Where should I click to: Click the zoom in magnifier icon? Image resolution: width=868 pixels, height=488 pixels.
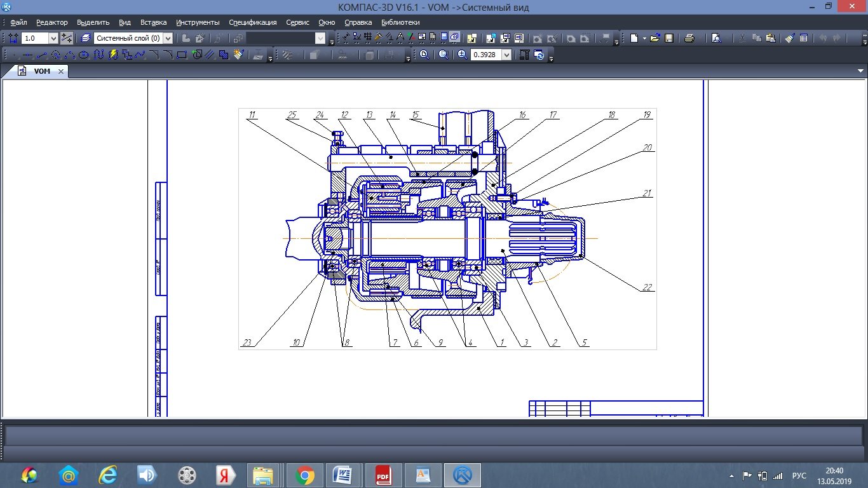(462, 55)
